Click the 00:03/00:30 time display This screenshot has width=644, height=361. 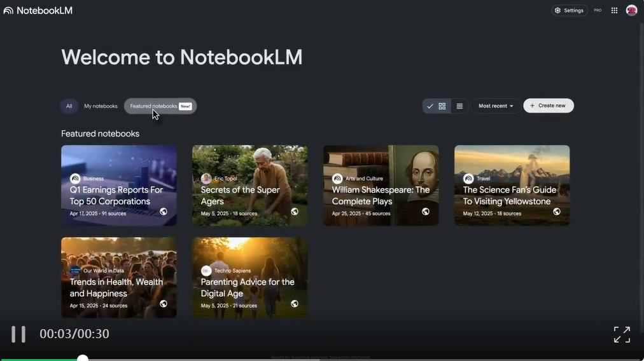(74, 334)
